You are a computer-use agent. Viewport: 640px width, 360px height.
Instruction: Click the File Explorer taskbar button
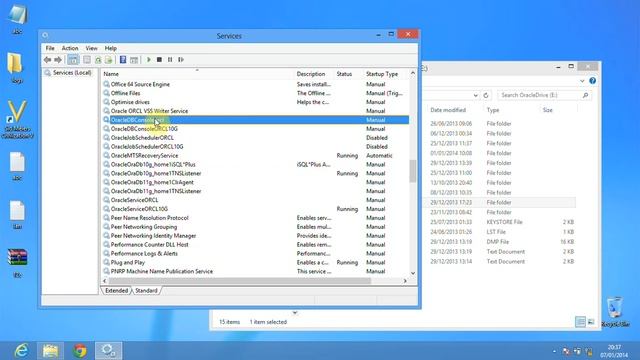coord(50,351)
